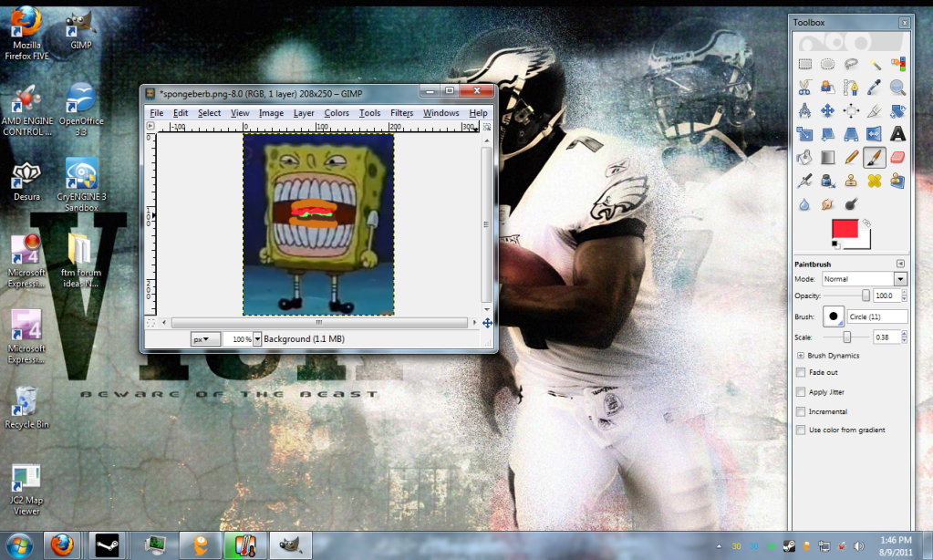
Task: Select the Perspective Clone tool
Action: (x=897, y=181)
